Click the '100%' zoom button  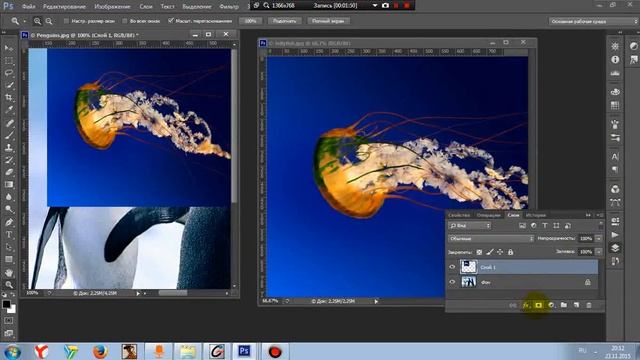pyautogui.click(x=251, y=21)
